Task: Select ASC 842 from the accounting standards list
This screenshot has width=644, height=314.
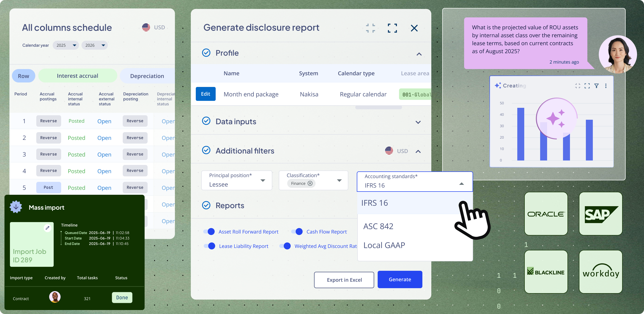Action: coord(378,226)
